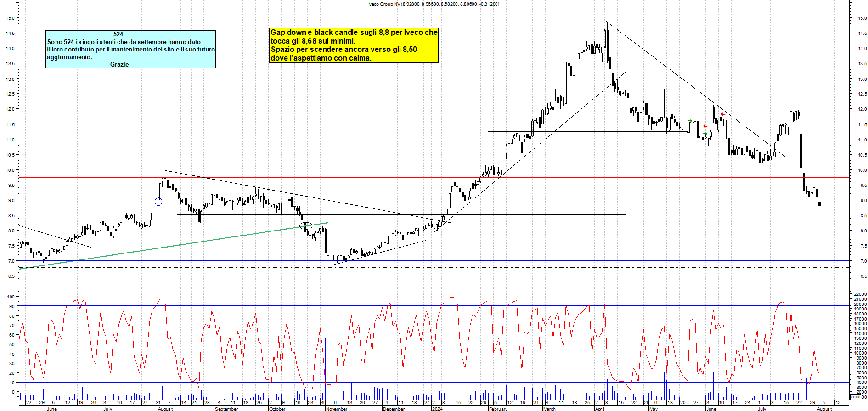The height and width of the screenshot is (411, 868).
Task: Select the blue horizontal support line at 7.0
Action: pos(434,261)
